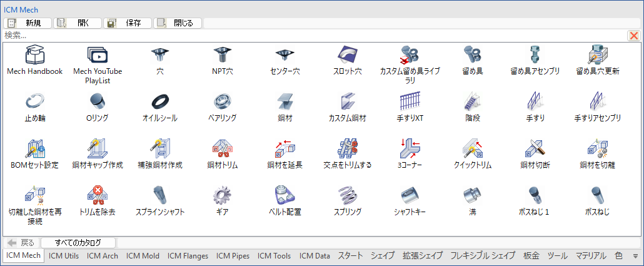
Task: Open the tab overflow dropdown arrow
Action: tap(636, 256)
